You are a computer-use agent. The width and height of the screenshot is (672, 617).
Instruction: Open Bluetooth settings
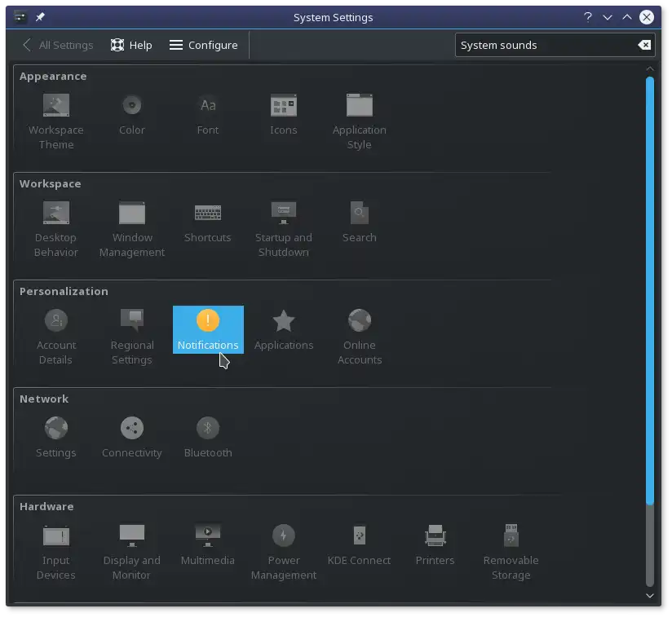click(x=208, y=437)
